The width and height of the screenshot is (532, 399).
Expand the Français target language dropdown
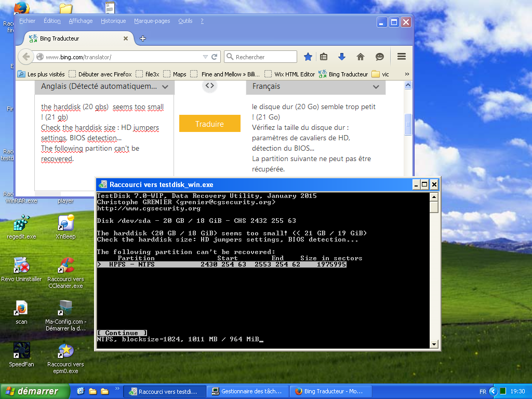pos(316,87)
